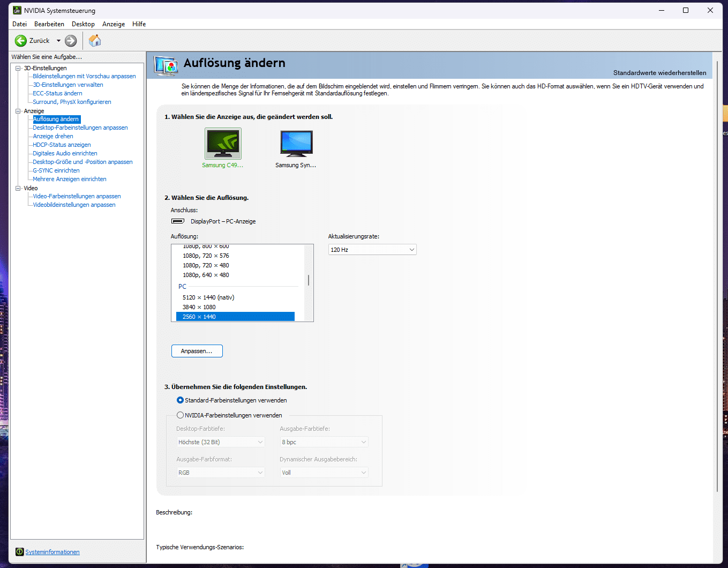Click the Anpassen... button

coord(197,351)
